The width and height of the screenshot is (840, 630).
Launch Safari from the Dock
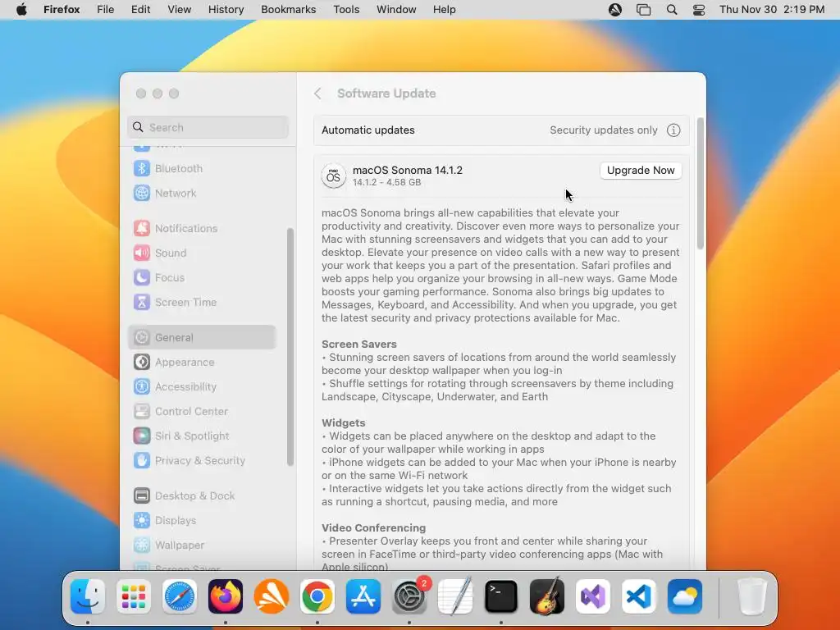click(180, 596)
